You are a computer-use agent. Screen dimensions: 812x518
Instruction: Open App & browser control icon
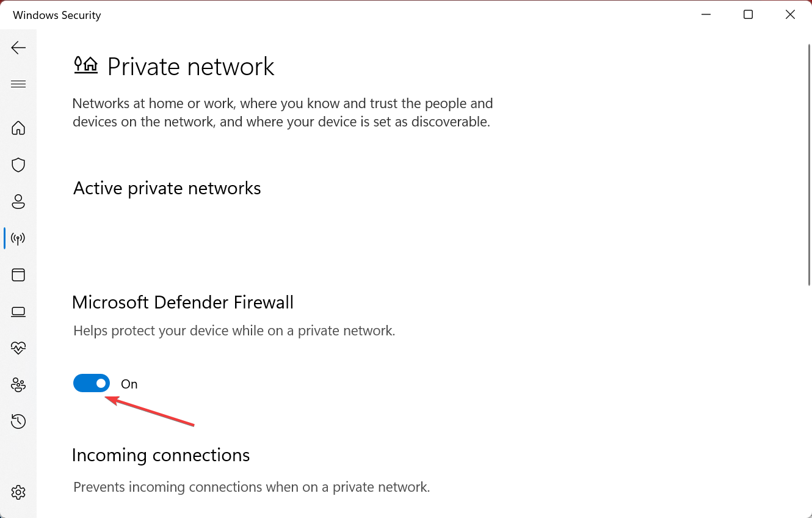(x=18, y=275)
